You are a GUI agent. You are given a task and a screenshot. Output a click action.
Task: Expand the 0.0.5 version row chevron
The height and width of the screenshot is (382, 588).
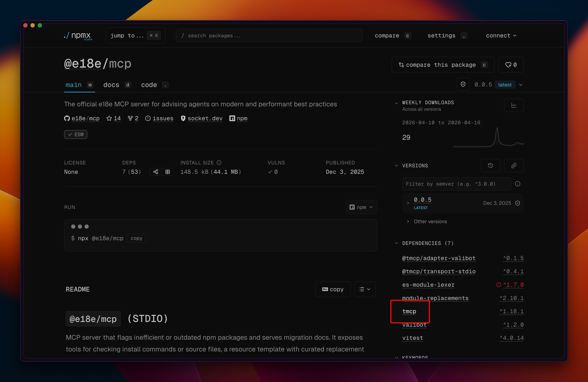408,203
